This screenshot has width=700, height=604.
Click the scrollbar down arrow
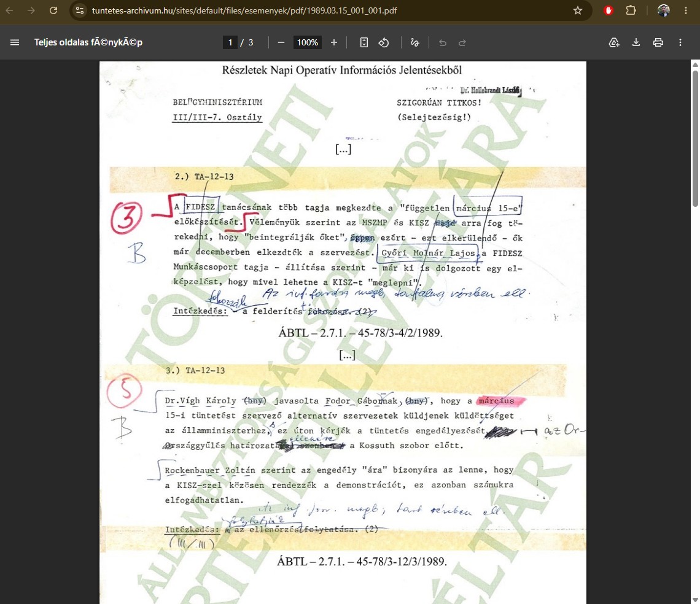click(x=695, y=600)
